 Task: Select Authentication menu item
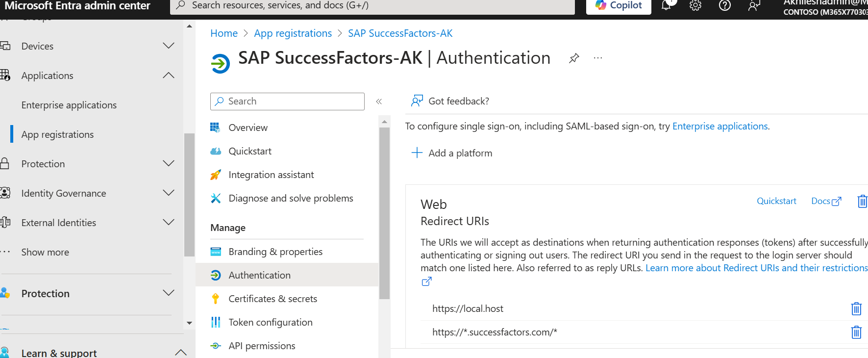coord(287,275)
